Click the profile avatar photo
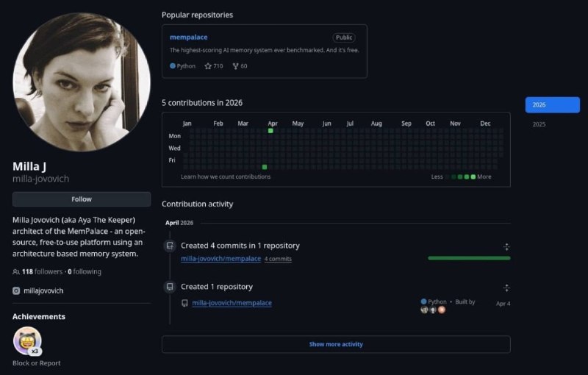The width and height of the screenshot is (588, 375). point(71,81)
